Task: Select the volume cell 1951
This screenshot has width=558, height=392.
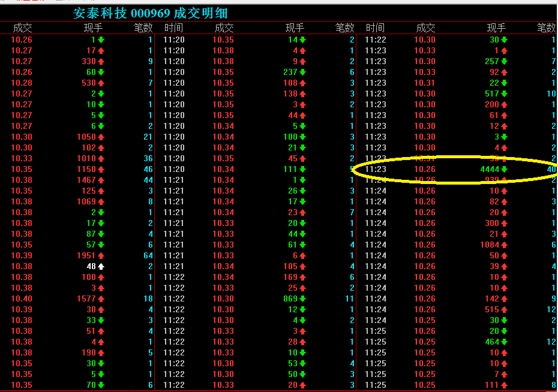Action: click(86, 255)
